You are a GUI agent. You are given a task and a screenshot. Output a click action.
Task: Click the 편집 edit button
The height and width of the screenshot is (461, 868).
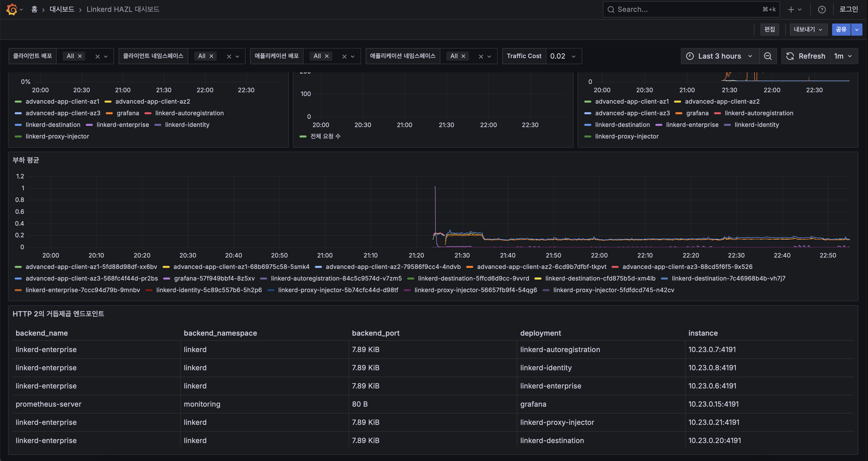(769, 30)
